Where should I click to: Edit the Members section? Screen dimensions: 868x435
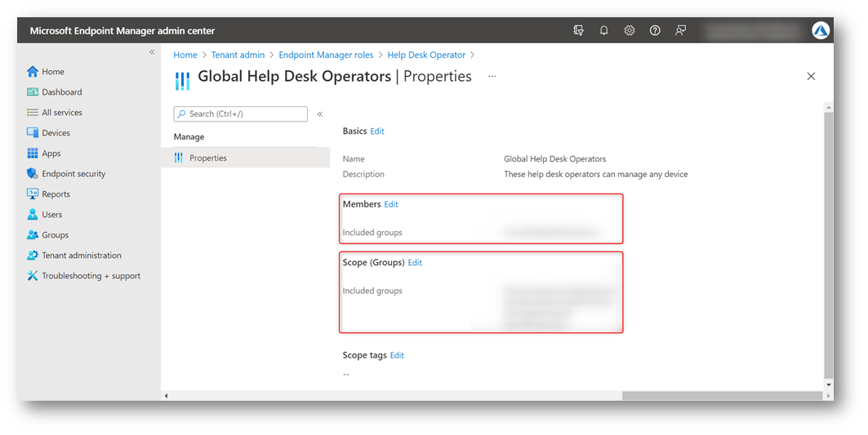(391, 204)
